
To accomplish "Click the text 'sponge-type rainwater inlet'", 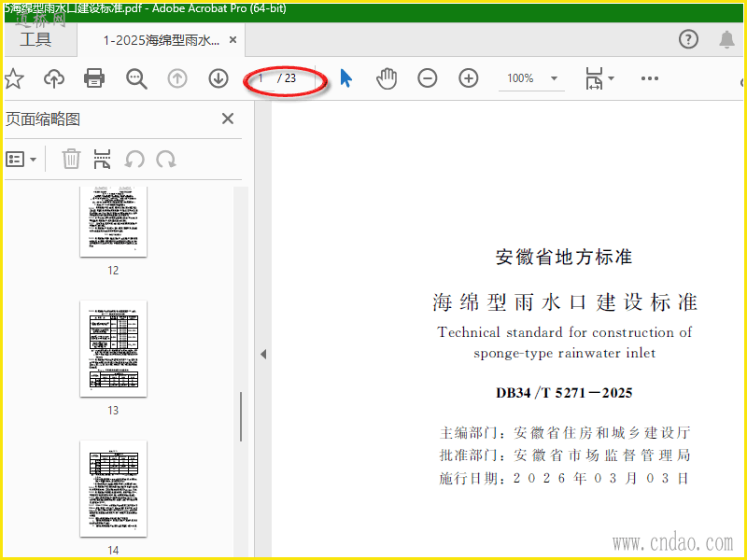I will click(565, 354).
